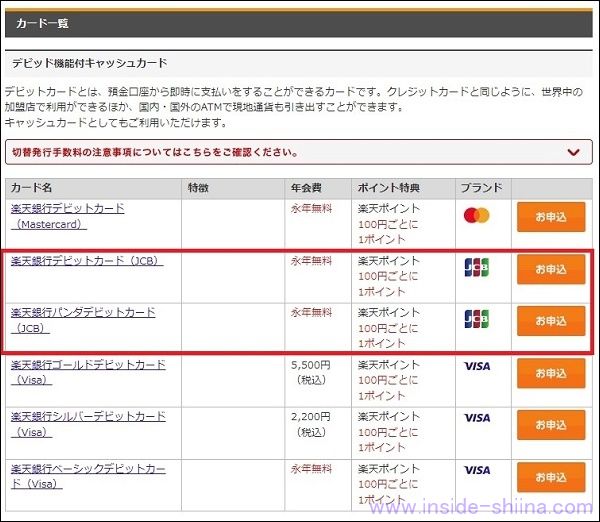Click お申込 for ゴールドデビットカード(Visa)
This screenshot has width=600, height=522.
551,373
